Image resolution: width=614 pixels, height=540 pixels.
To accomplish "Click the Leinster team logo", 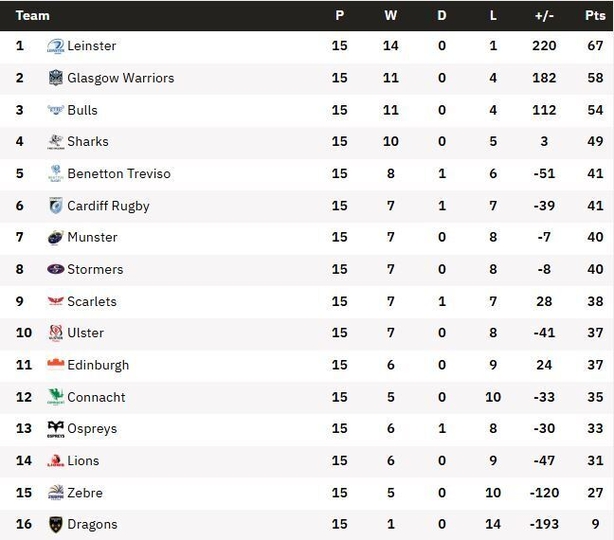I will click(x=56, y=46).
